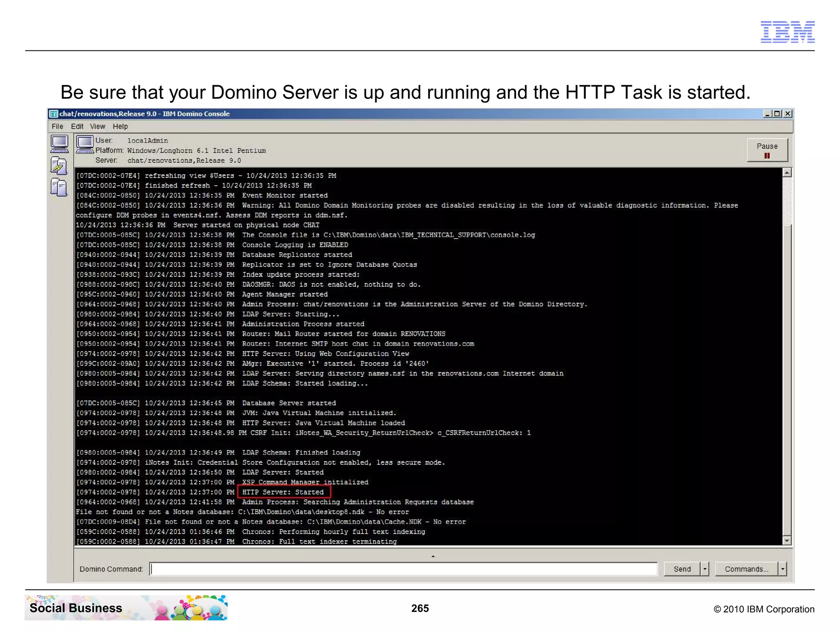Open the View menu
Image resolution: width=840 pixels, height=630 pixels.
[98, 126]
